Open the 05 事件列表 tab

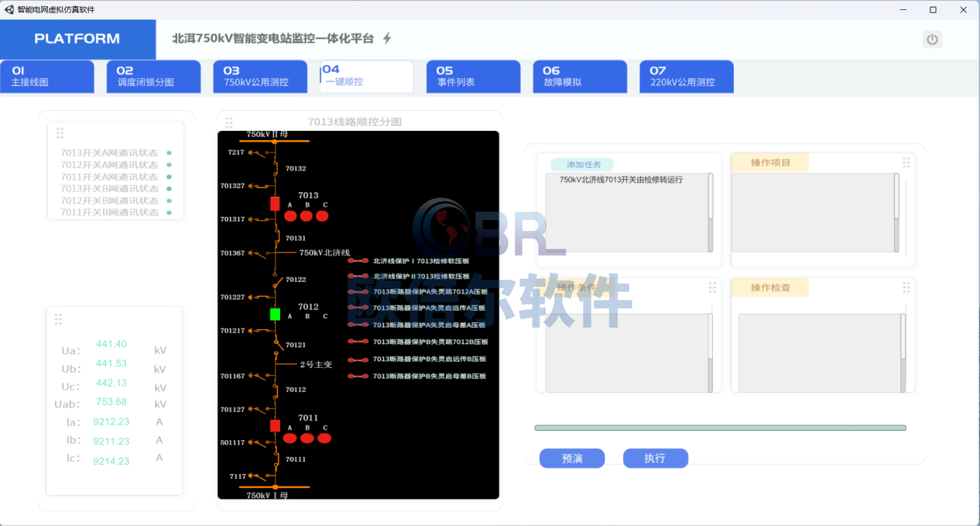click(x=473, y=77)
